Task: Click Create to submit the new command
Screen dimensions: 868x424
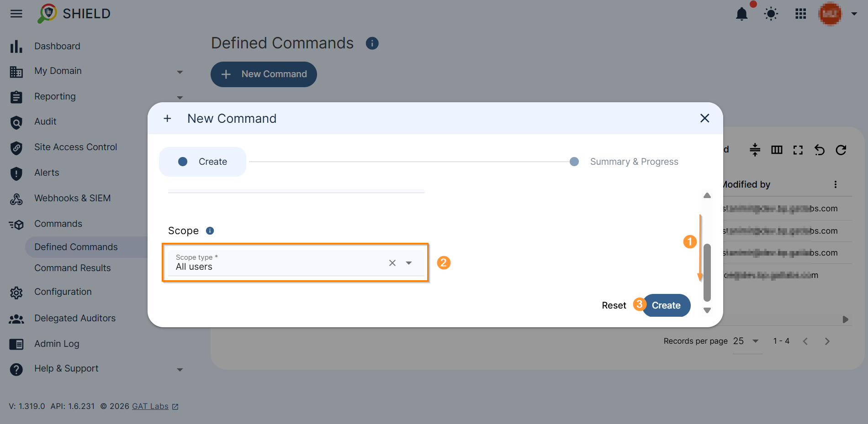Action: coord(666,305)
